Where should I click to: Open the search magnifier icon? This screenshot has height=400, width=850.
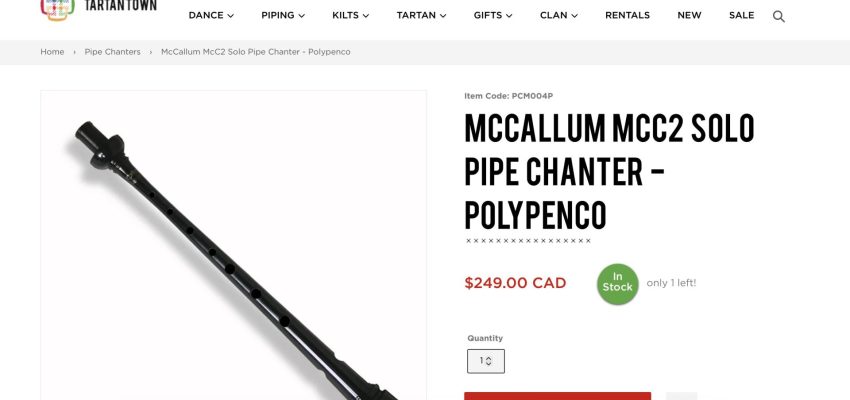(x=778, y=16)
